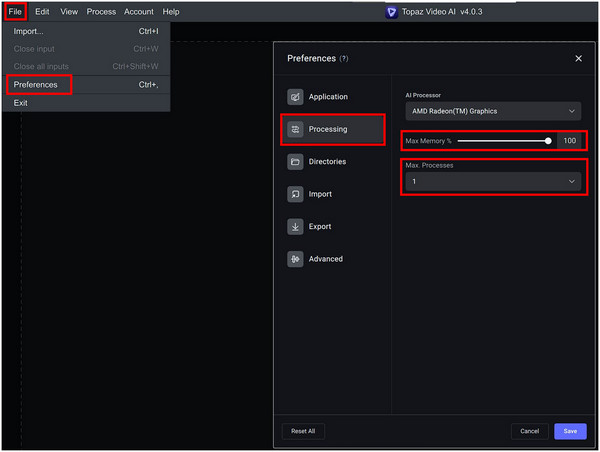Select Preferences in the File menu
600x452 pixels.
[x=86, y=85]
